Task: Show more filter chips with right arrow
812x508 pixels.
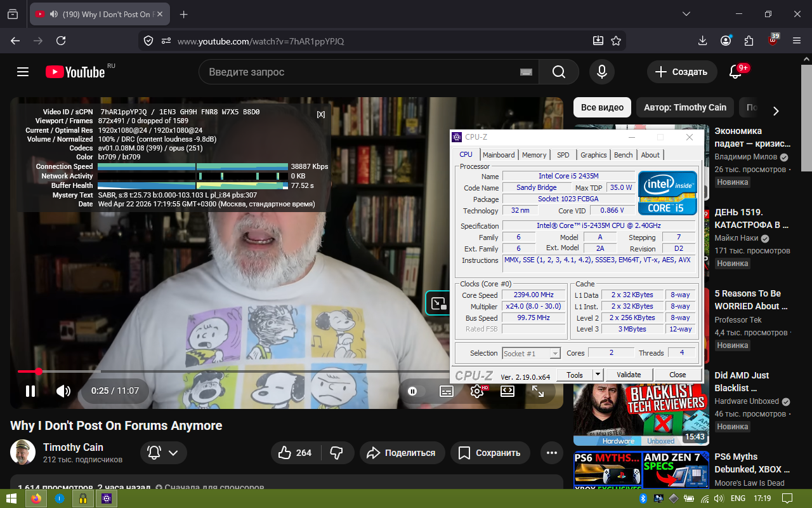Action: (775, 110)
